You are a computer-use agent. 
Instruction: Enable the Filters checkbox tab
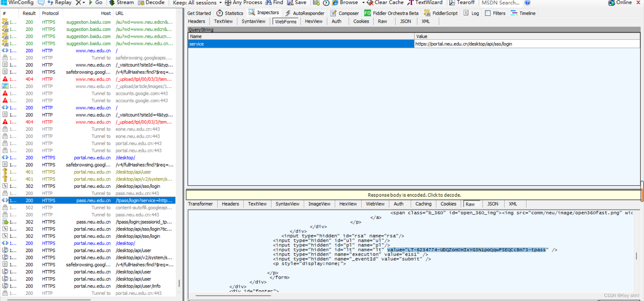point(495,13)
